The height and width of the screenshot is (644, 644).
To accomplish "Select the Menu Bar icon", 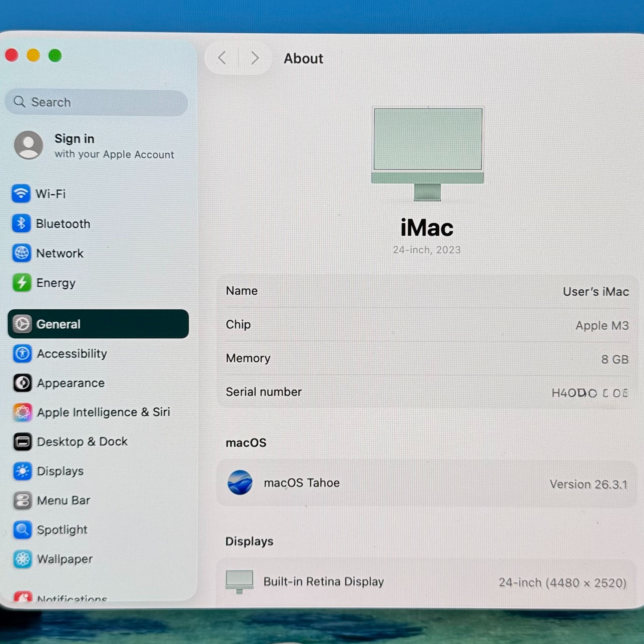I will pyautogui.click(x=22, y=500).
